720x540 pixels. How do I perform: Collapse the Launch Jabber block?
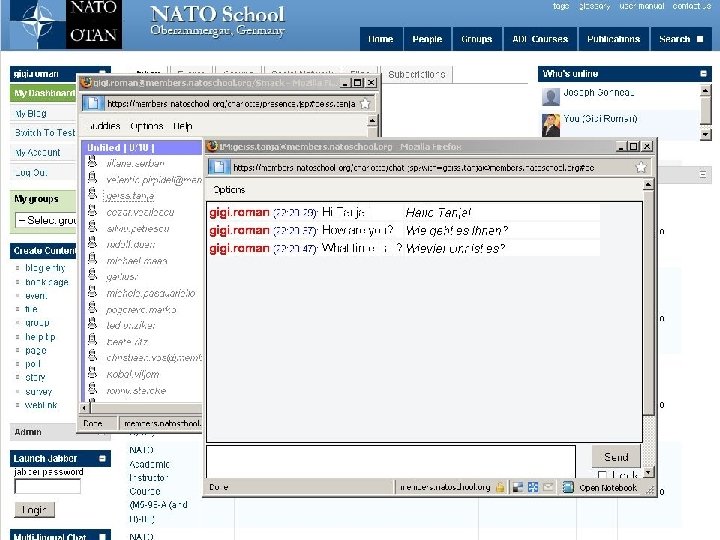(102, 458)
